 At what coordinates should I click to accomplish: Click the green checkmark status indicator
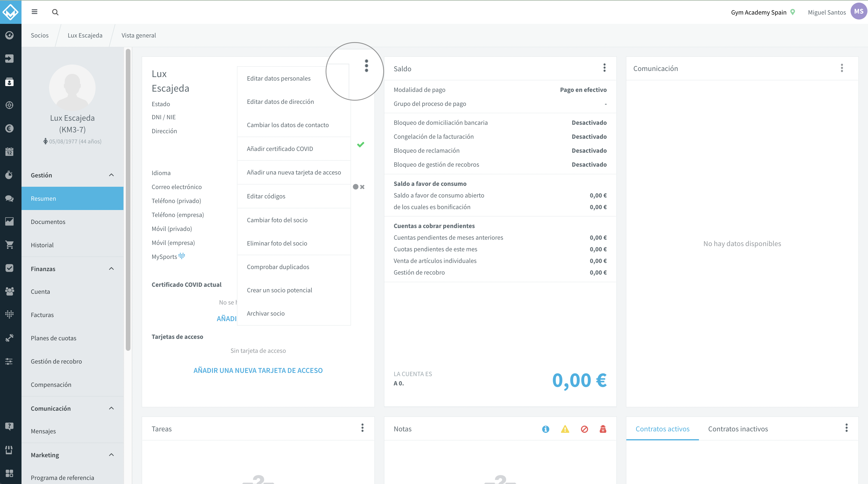tap(361, 144)
